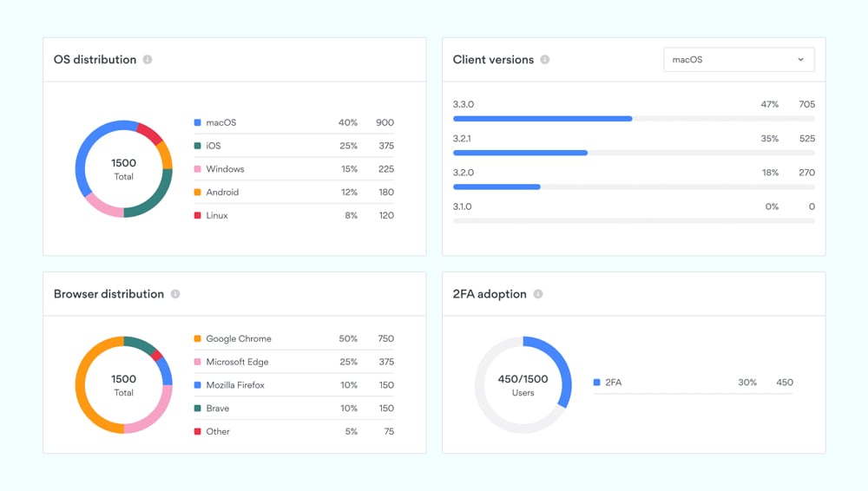Click the orange Google Chrome legend swatch

(198, 339)
